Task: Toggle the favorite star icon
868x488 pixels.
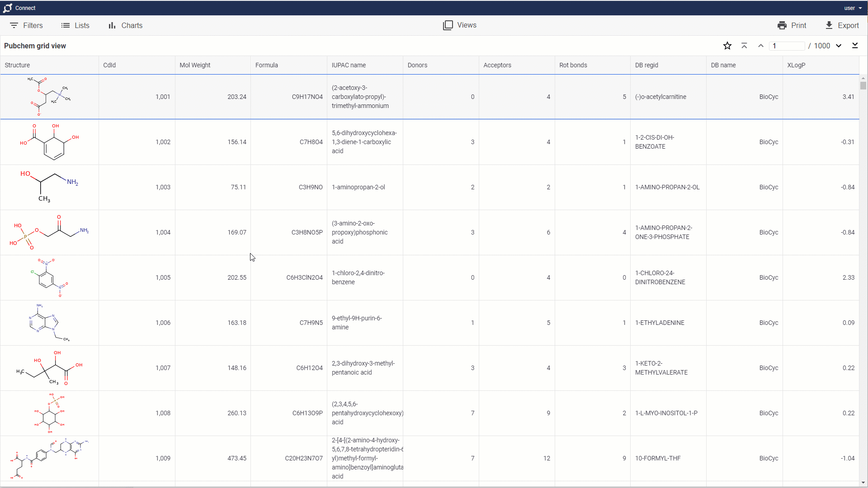Action: point(727,46)
